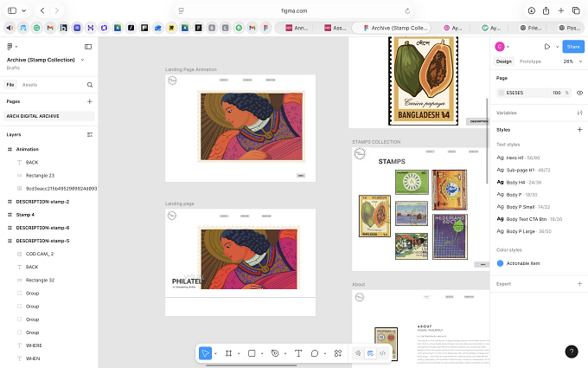Image resolution: width=588 pixels, height=368 pixels.
Task: Open Safari downloads icon
Action: [x=532, y=11]
